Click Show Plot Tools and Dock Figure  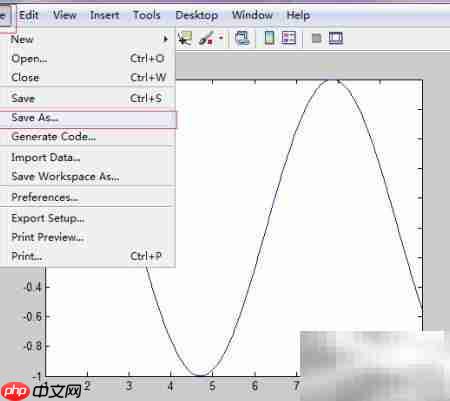tap(335, 38)
